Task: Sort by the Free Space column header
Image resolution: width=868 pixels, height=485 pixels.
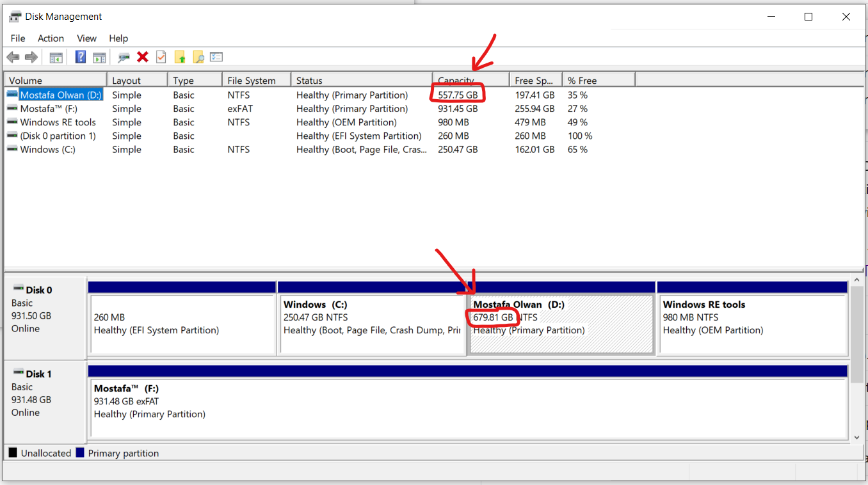Action: tap(536, 80)
